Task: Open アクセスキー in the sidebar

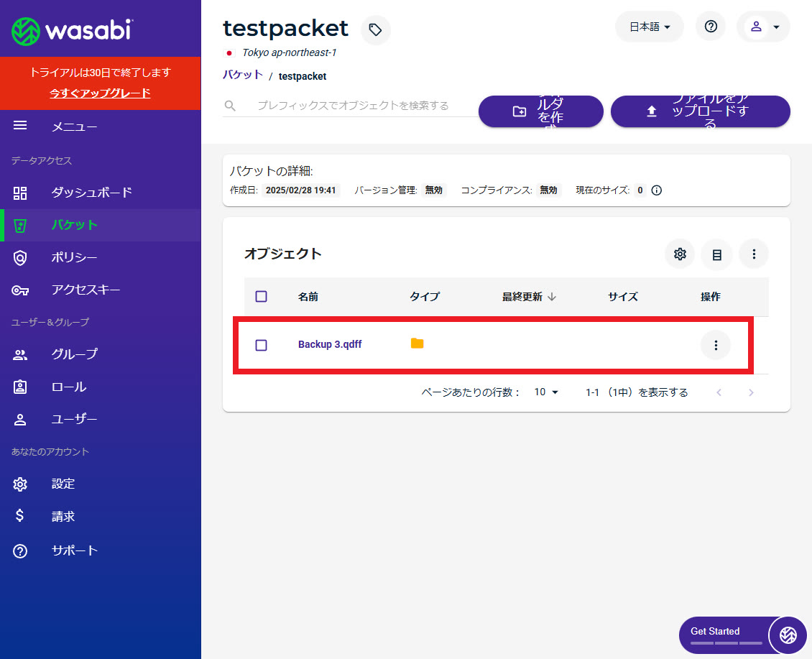Action: click(101, 290)
